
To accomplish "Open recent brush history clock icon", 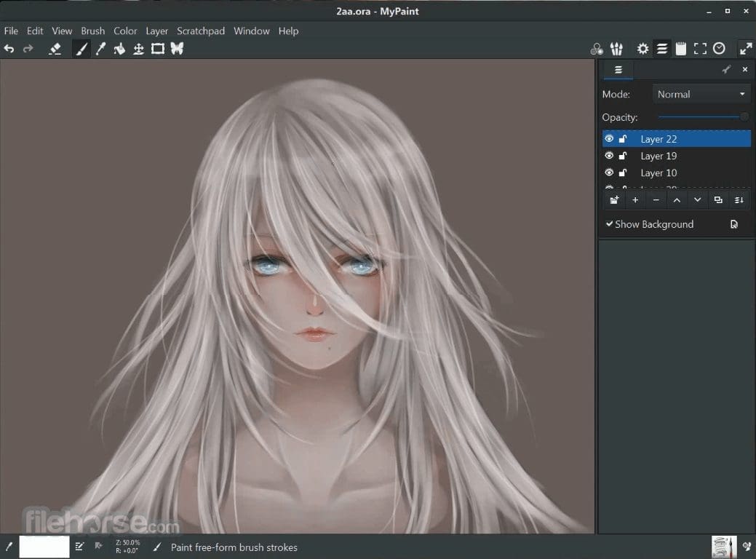I will tap(720, 48).
